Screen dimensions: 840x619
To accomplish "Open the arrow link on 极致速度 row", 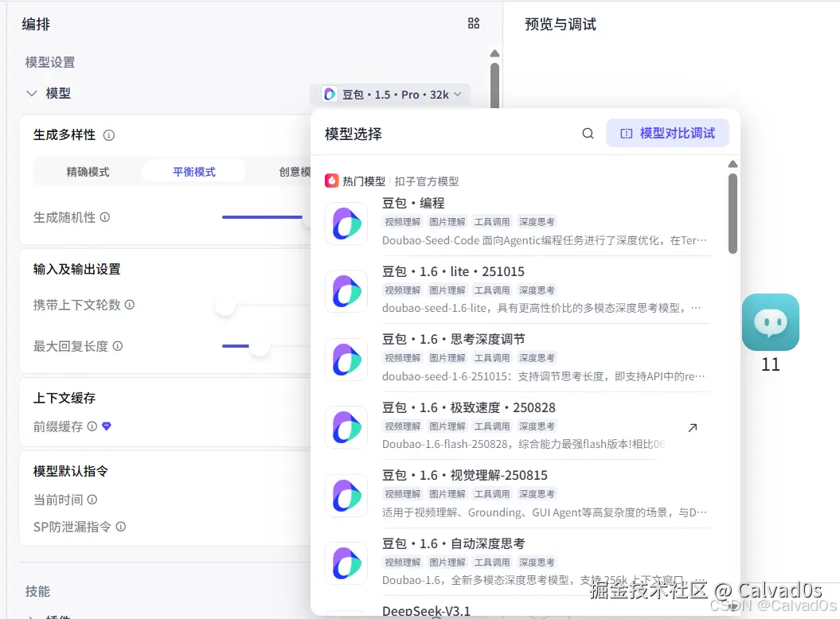I will click(x=692, y=427).
